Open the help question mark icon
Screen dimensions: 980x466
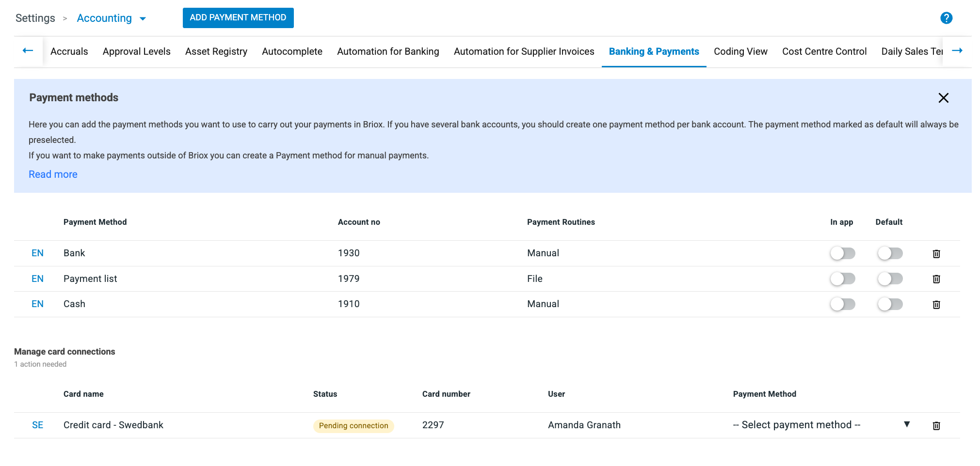coord(946,18)
